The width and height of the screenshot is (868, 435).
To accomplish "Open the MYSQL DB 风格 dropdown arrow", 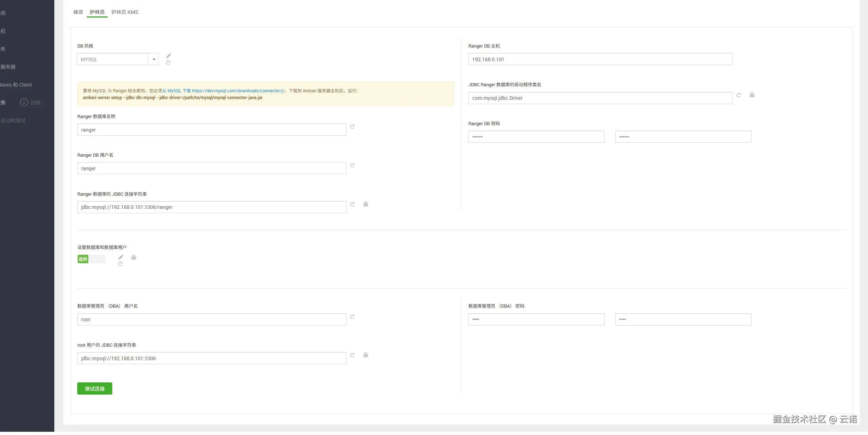I will tap(154, 59).
